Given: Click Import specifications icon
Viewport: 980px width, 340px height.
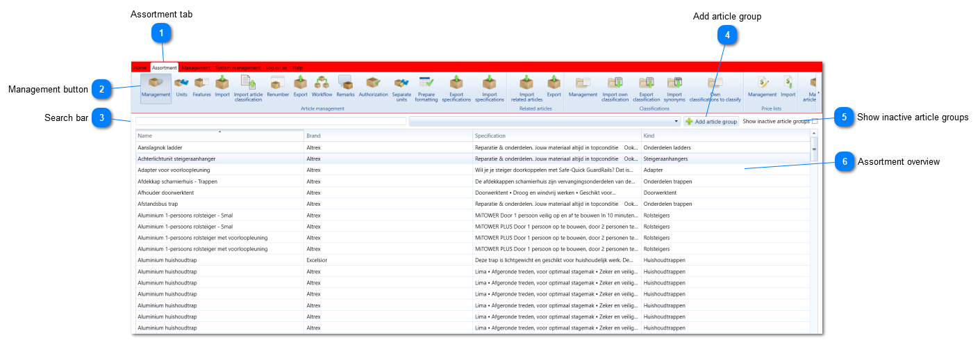Looking at the screenshot, I should (490, 88).
